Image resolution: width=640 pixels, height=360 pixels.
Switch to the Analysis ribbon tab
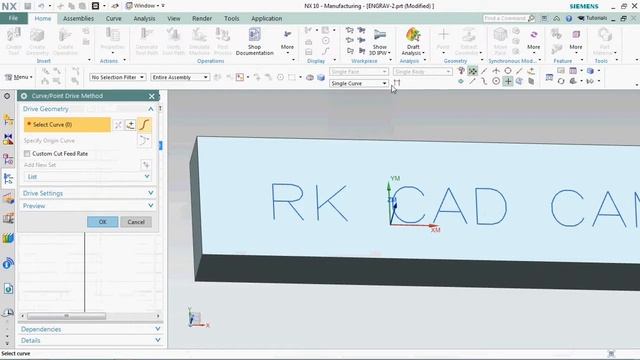144,18
